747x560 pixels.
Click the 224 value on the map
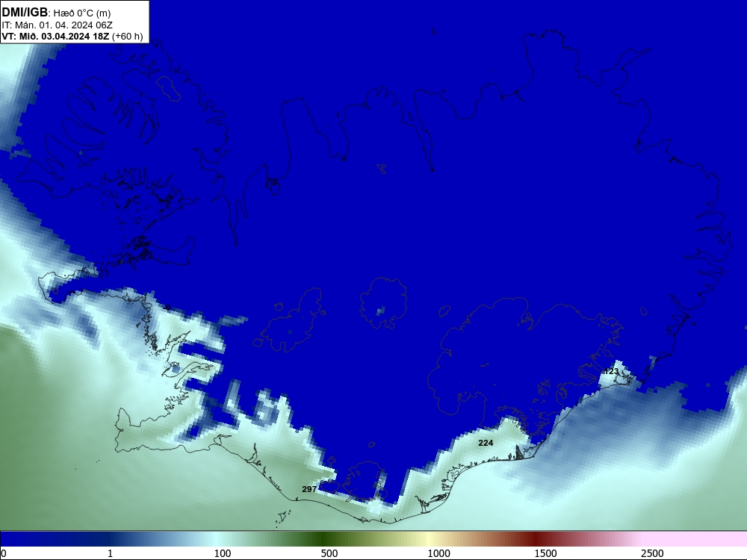click(486, 443)
